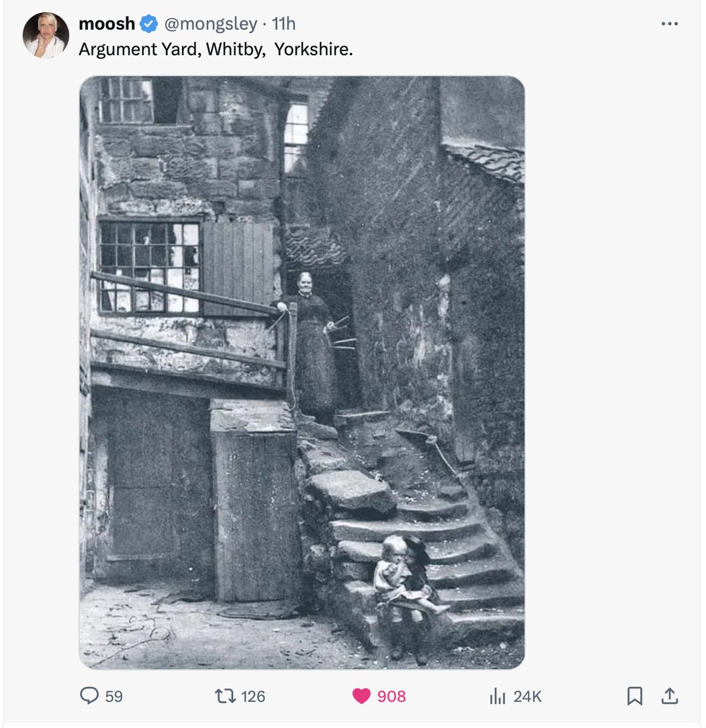Click the repost count "126"

[252, 696]
